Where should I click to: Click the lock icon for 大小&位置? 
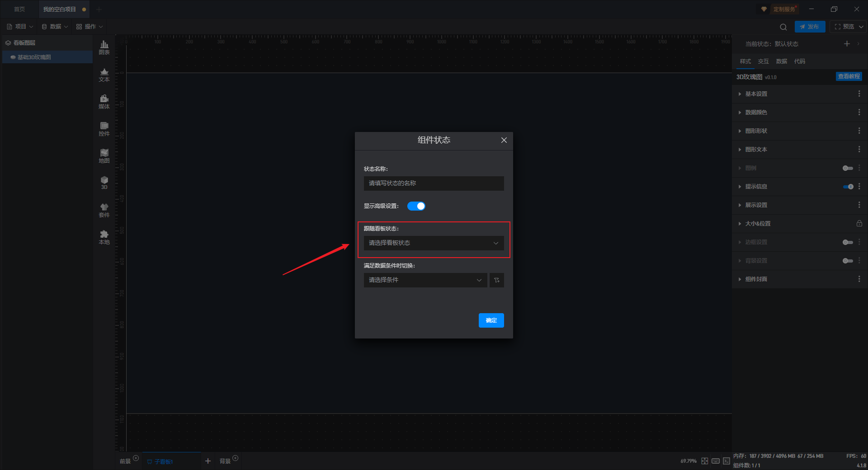coord(859,223)
